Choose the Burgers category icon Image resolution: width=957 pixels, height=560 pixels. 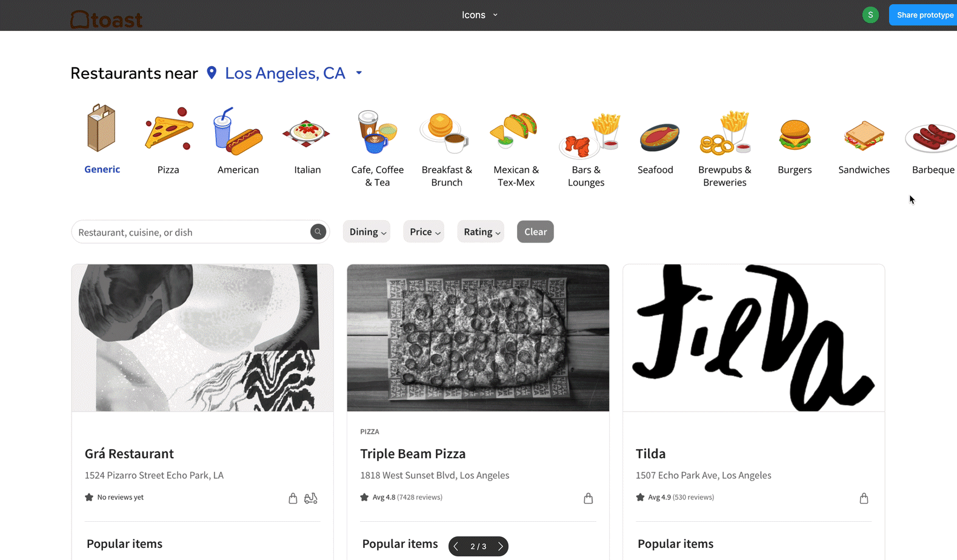[x=795, y=135]
